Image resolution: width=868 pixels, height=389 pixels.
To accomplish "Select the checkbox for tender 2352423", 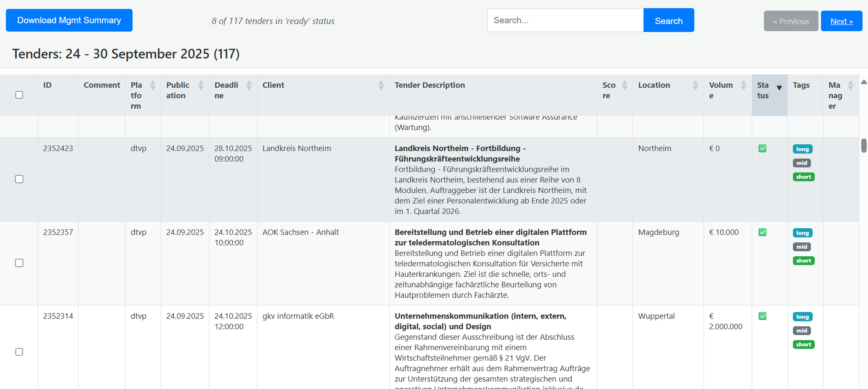I will click(19, 179).
